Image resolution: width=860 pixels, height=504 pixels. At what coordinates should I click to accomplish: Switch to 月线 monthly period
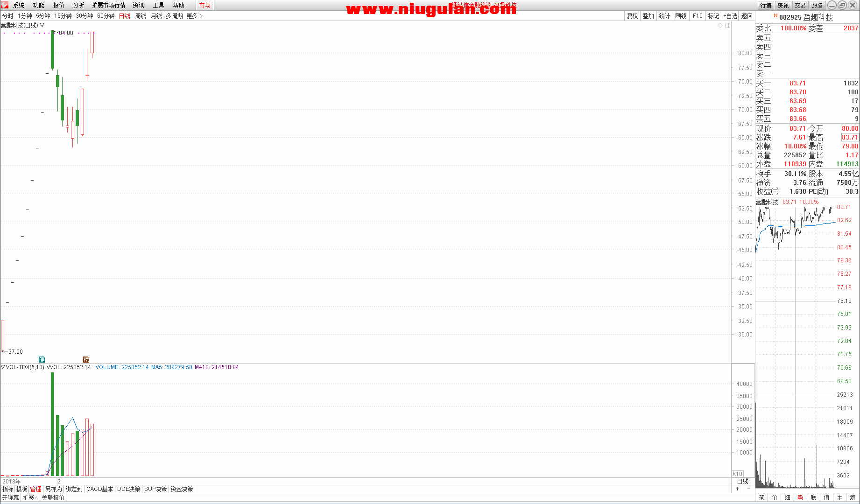(x=156, y=16)
